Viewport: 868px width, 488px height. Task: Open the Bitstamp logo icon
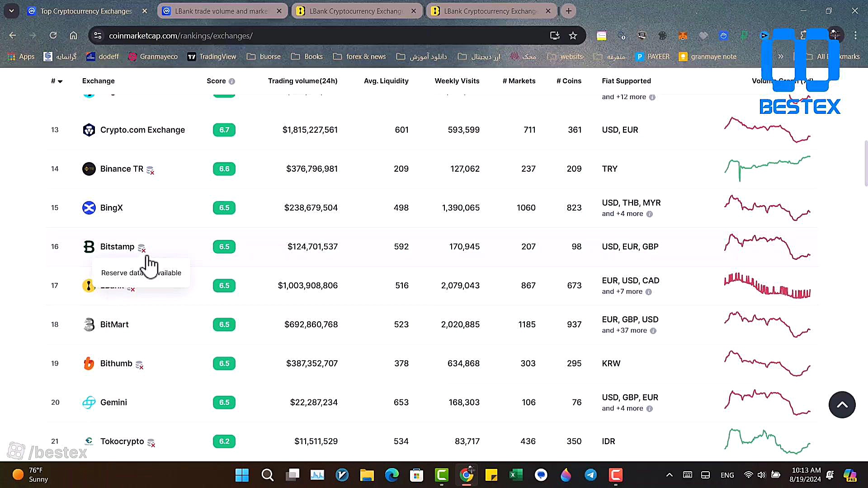[x=89, y=247]
